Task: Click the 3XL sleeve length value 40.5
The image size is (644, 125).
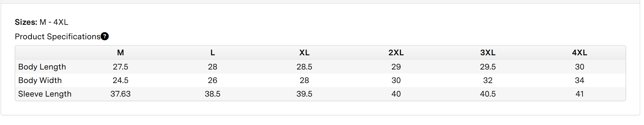Action: tap(488, 94)
